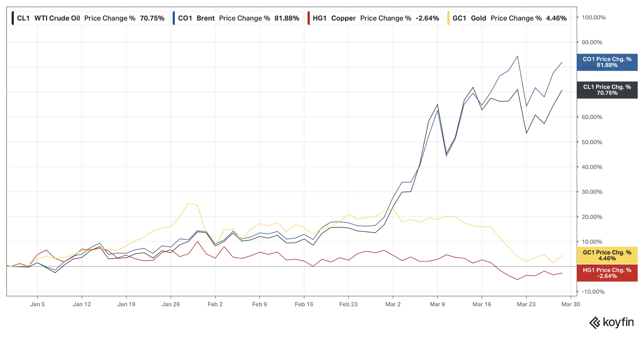The image size is (644, 339).
Task: Click the Mar 30 date axis label
Action: point(570,304)
